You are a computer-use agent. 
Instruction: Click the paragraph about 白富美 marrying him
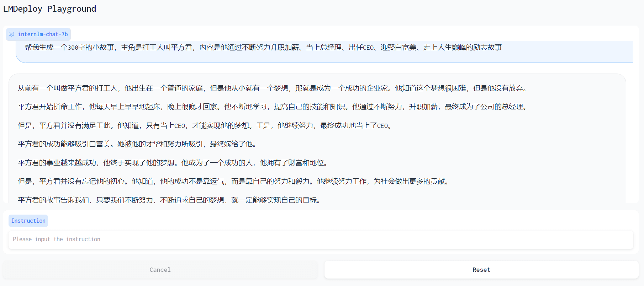[137, 144]
